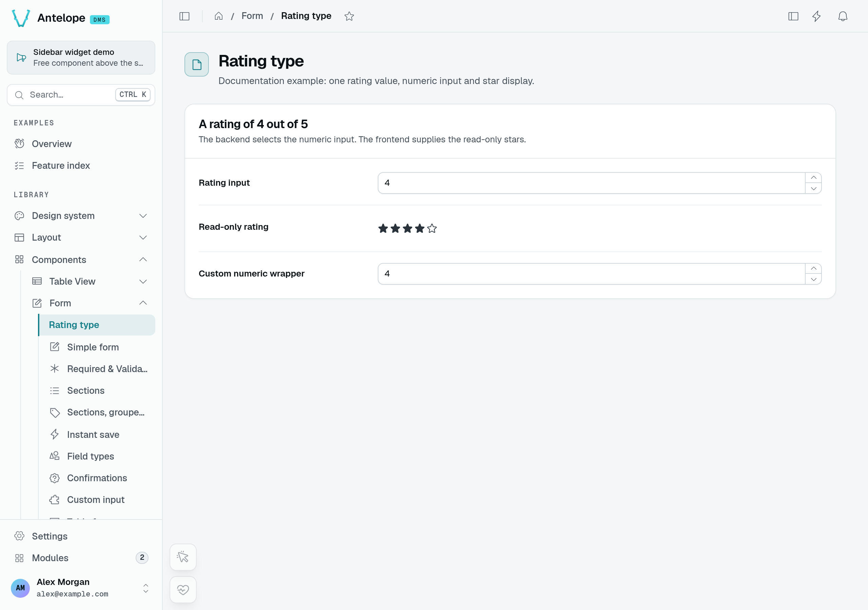Increase the Custom numeric wrapper value

click(813, 268)
